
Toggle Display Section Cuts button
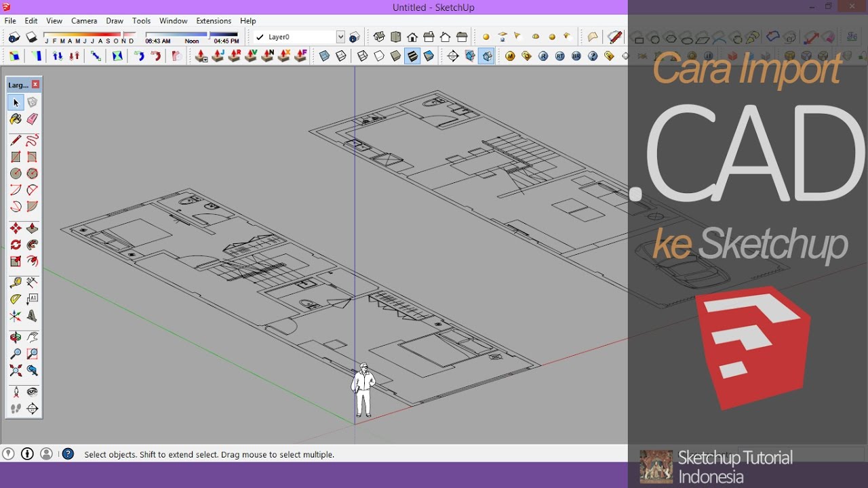coord(487,56)
